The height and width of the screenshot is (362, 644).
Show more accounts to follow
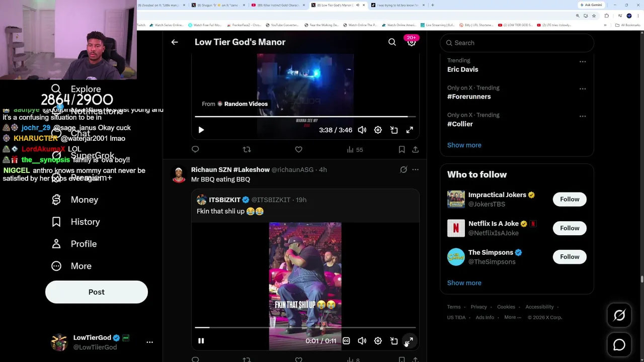(x=464, y=283)
